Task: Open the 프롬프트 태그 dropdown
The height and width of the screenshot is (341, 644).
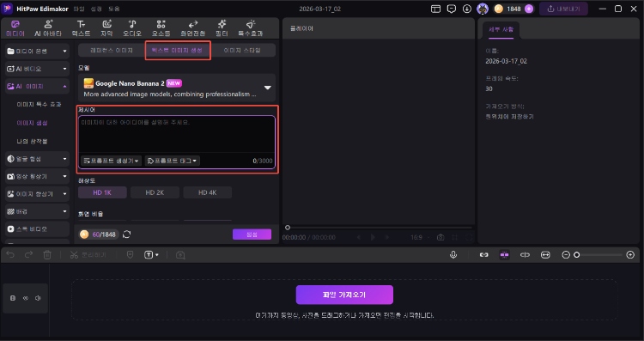Action: click(173, 161)
